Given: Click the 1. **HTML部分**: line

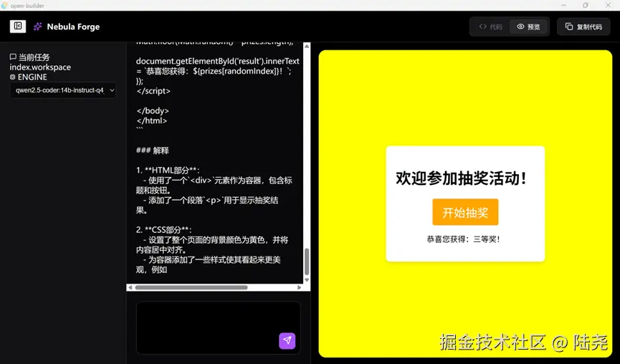Looking at the screenshot, I should 168,171.
